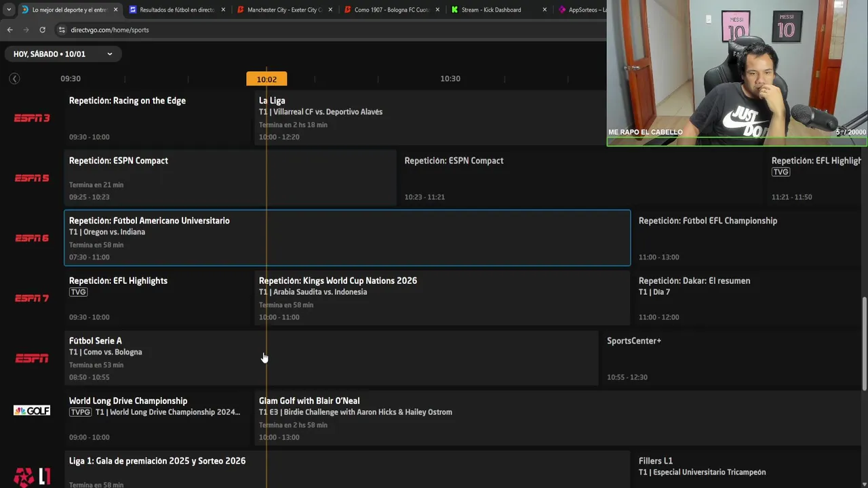The height and width of the screenshot is (488, 868).
Task: Close the Como 1907 - Bologna tab
Action: click(437, 9)
